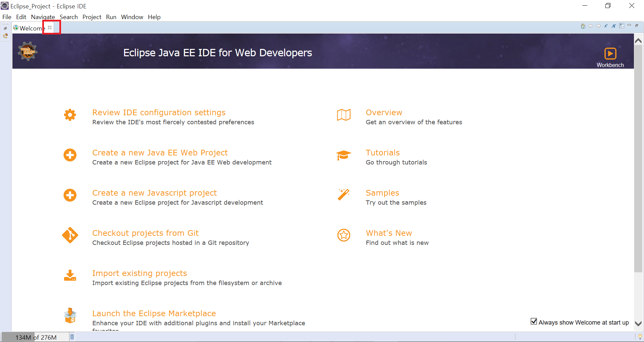The height and width of the screenshot is (342, 644).
Task: Click the Navigate Forward arrow in Welcome toolbar
Action: (598, 26)
